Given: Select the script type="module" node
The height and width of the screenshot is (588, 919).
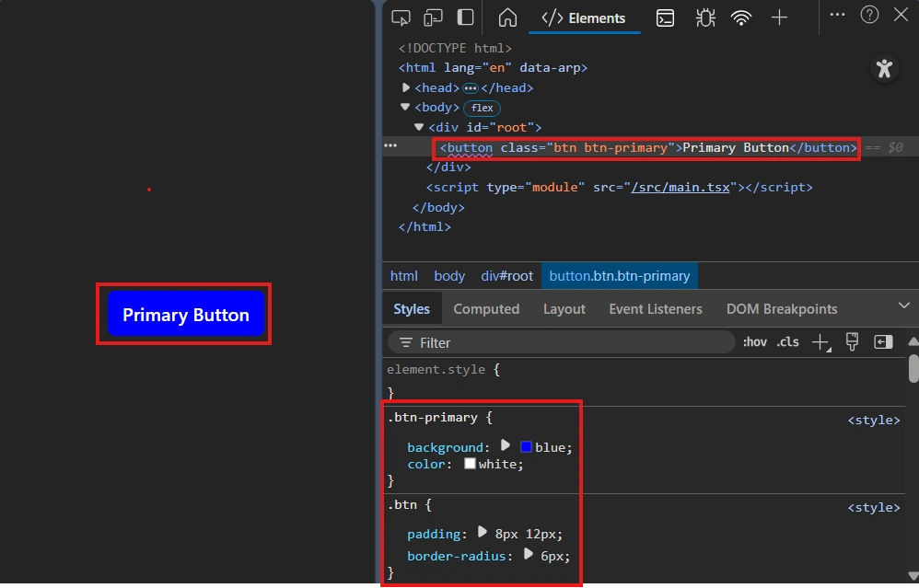Looking at the screenshot, I should click(x=619, y=188).
